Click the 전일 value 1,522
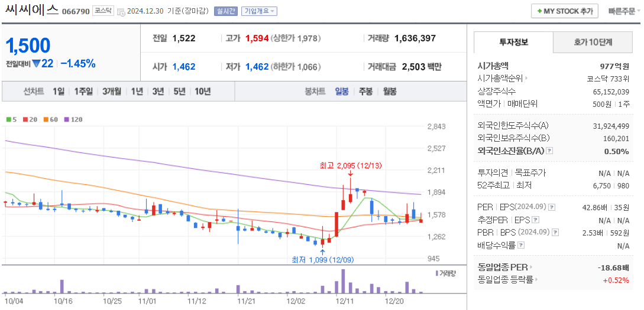644x310 pixels. (x=184, y=38)
